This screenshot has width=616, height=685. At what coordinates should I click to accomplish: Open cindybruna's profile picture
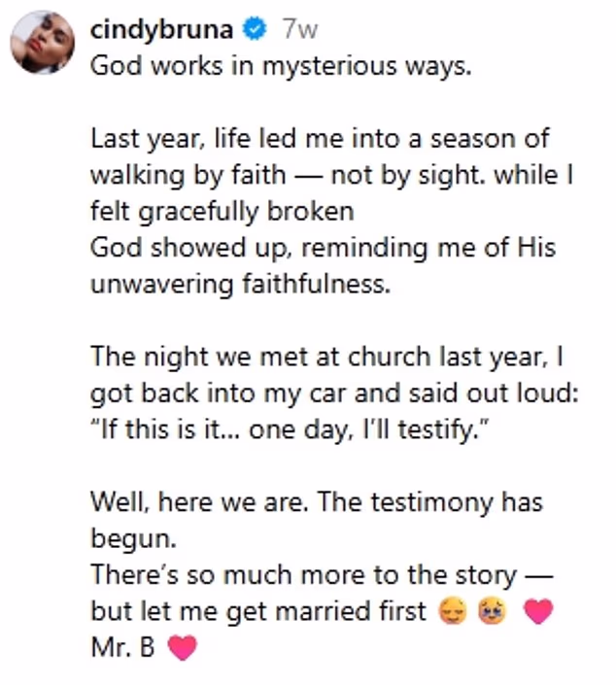tap(42, 43)
